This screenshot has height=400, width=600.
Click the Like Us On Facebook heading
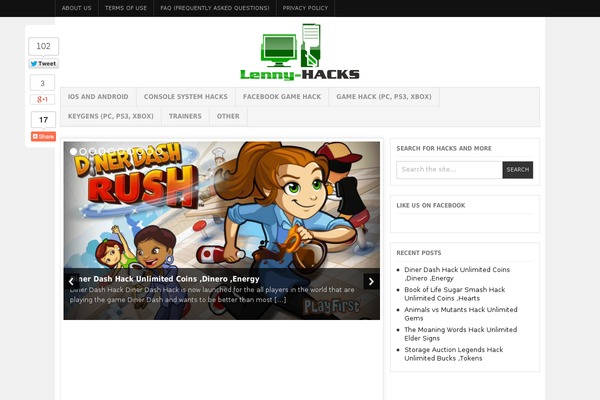tap(431, 206)
